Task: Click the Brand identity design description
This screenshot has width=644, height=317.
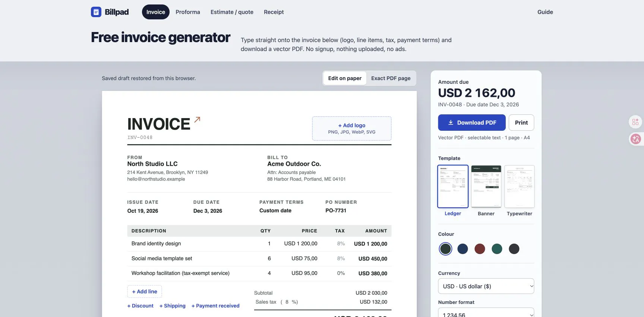Action: 156,244
